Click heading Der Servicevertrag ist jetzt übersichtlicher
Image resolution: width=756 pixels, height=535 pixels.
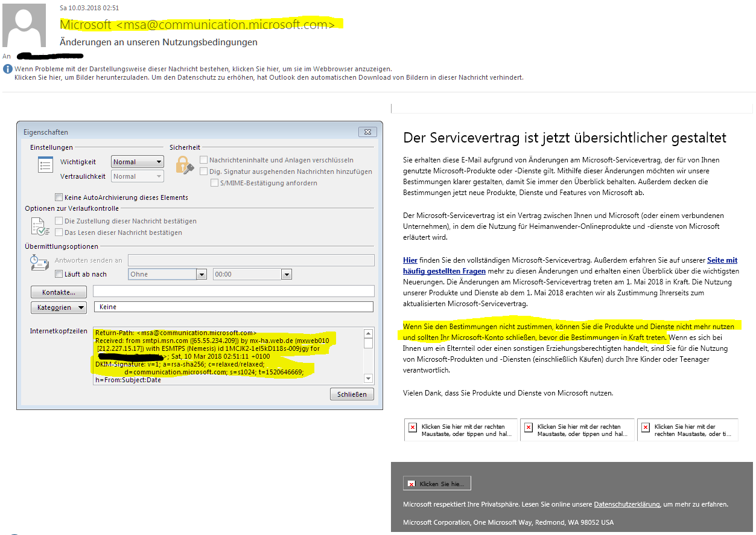565,138
